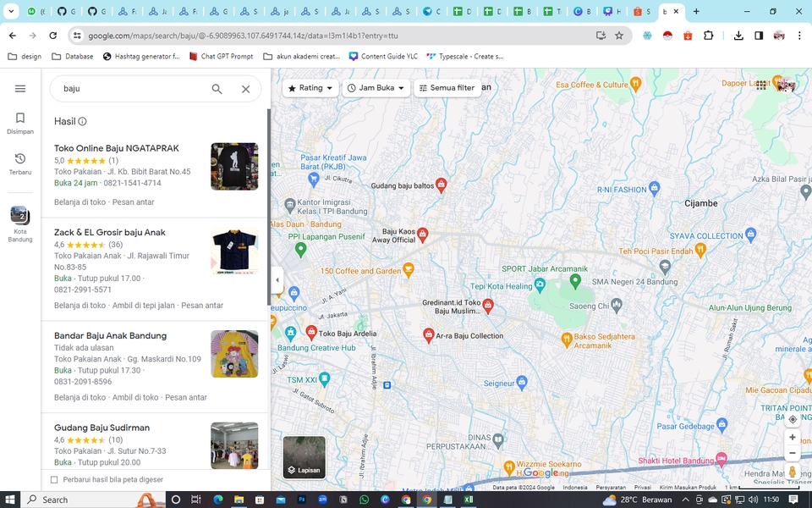
Task: Open the Google Maps menu (hamburger icon)
Action: (20, 88)
